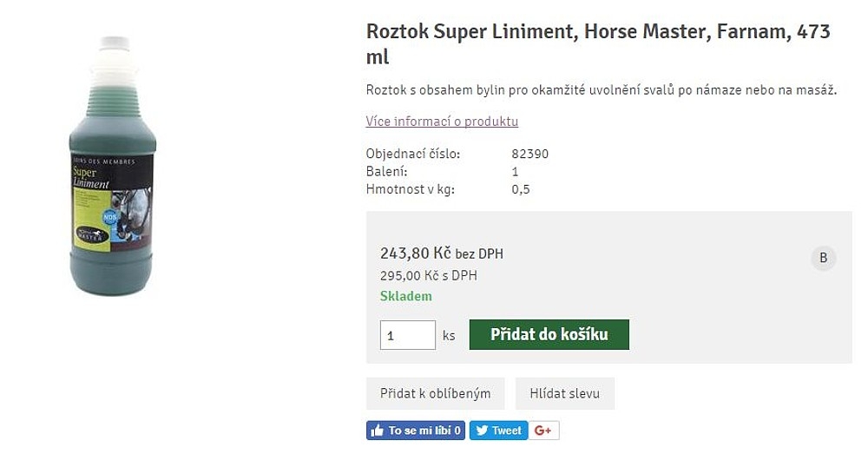Image resolution: width=868 pixels, height=454 pixels.
Task: Open 'Více informací o produktu' link
Action: pos(442,122)
